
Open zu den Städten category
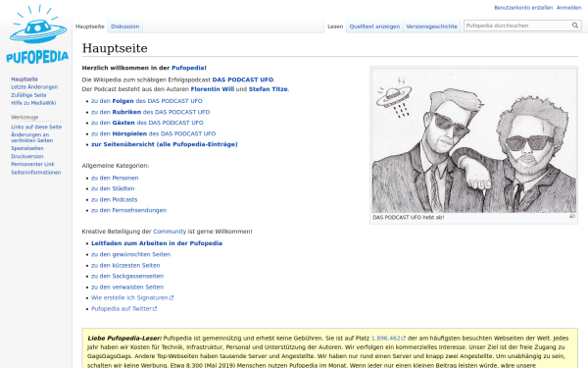pyautogui.click(x=113, y=188)
